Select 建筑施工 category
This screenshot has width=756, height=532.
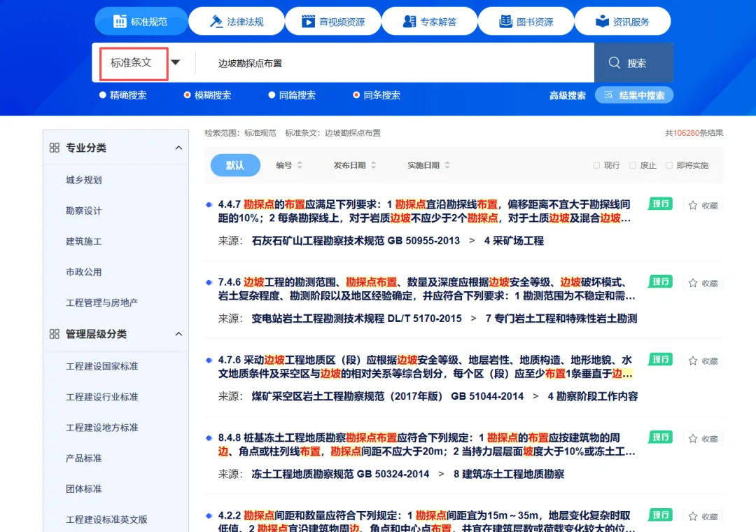[84, 241]
